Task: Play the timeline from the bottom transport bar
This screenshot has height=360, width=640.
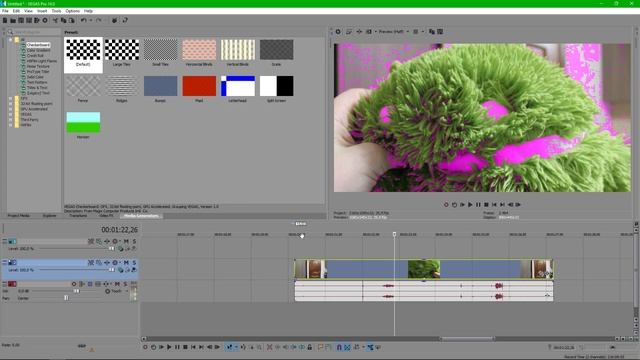Action: (169, 347)
